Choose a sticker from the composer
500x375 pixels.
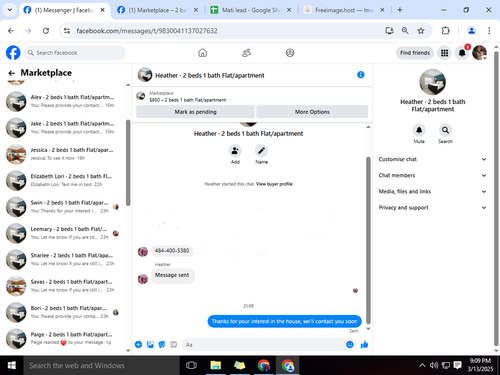point(162,344)
